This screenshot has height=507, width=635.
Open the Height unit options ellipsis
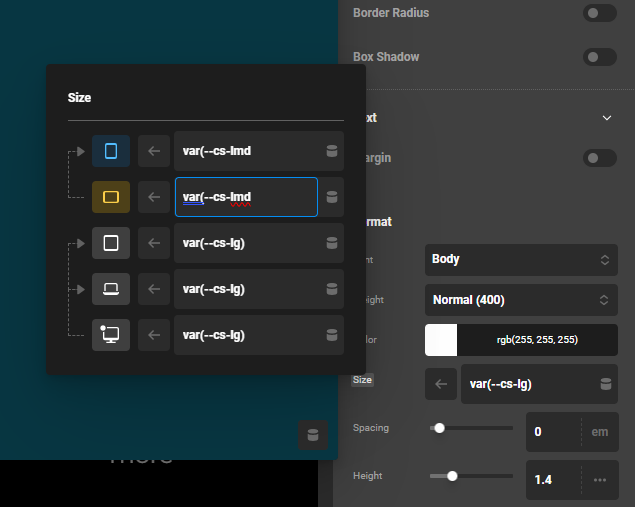coord(600,480)
